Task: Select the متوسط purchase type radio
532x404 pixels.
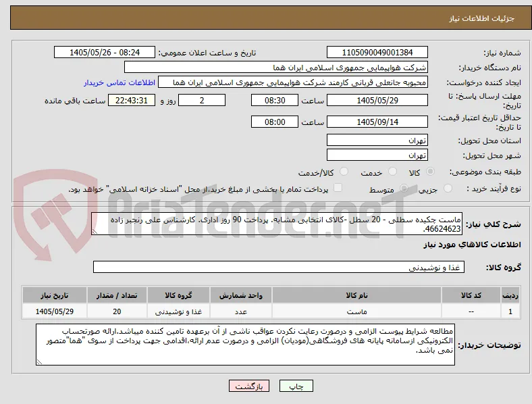Action: click(x=404, y=188)
